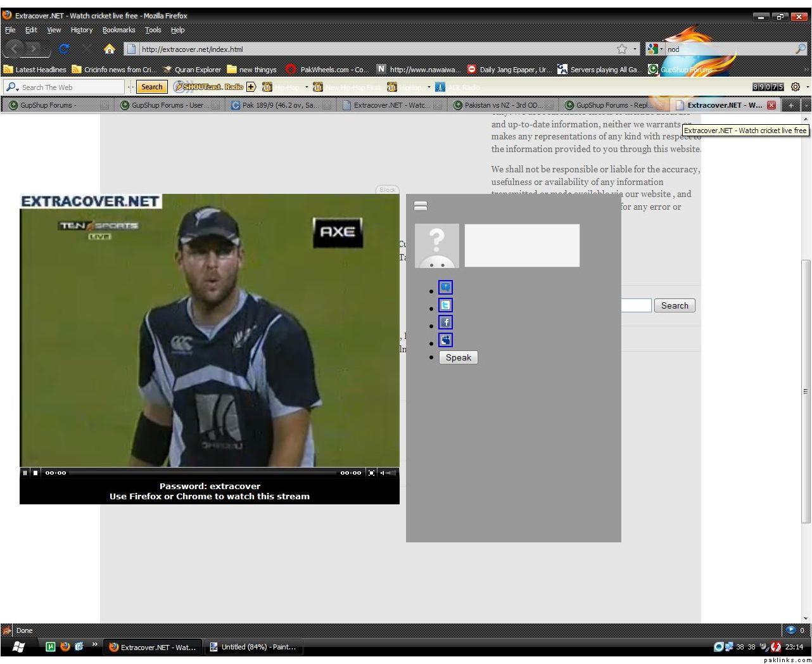Viewport: 812px width, 664px height.
Task: Toggle fullscreen on the video player
Action: pos(372,473)
